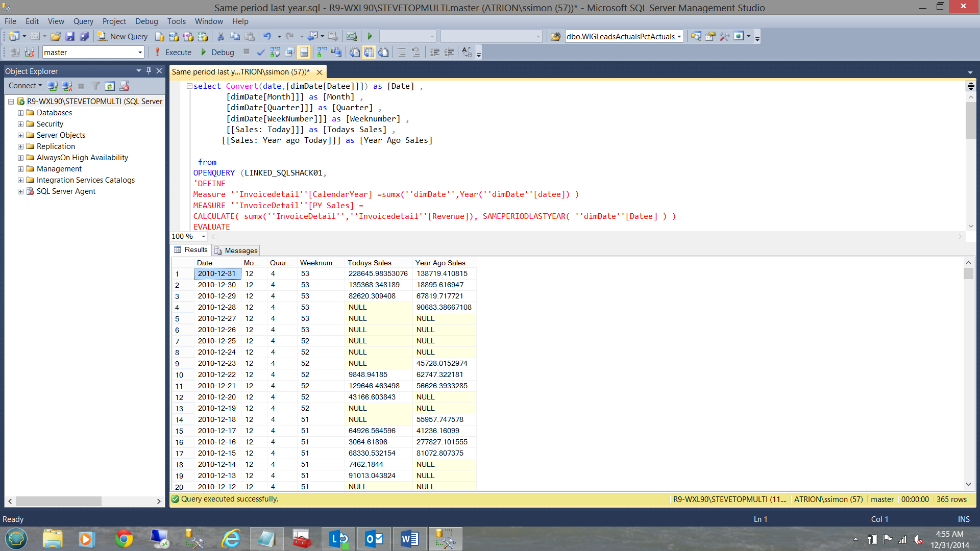Toggle Results to Grid mode
The image size is (980, 551).
tap(369, 52)
